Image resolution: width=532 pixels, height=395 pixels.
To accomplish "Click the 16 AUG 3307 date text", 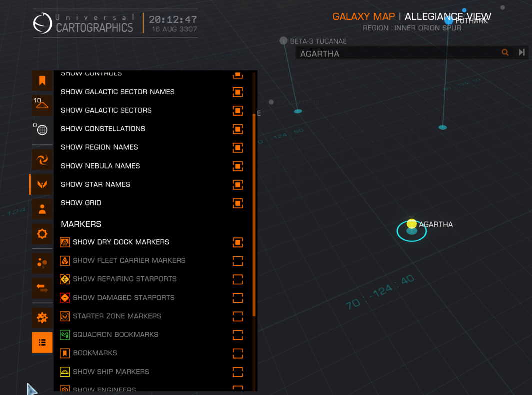I will (174, 29).
